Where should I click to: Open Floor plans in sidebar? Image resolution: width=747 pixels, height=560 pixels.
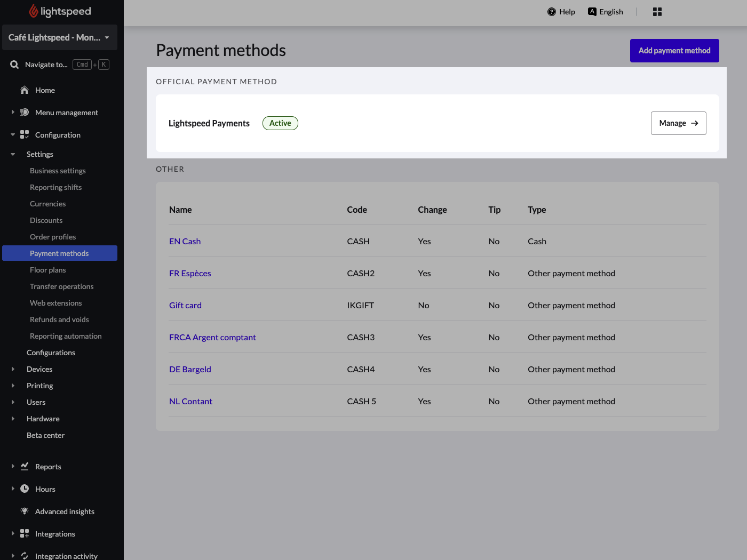(x=48, y=270)
